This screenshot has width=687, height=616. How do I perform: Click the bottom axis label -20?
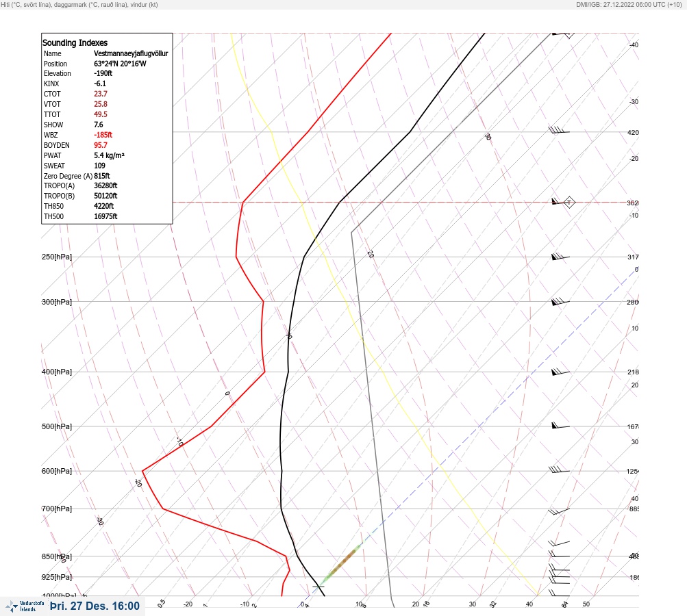pos(188,604)
